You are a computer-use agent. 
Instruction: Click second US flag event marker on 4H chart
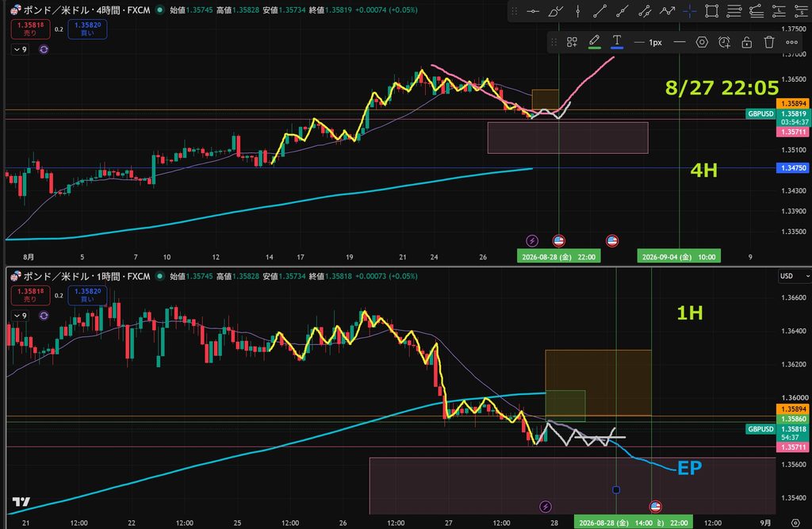612,240
